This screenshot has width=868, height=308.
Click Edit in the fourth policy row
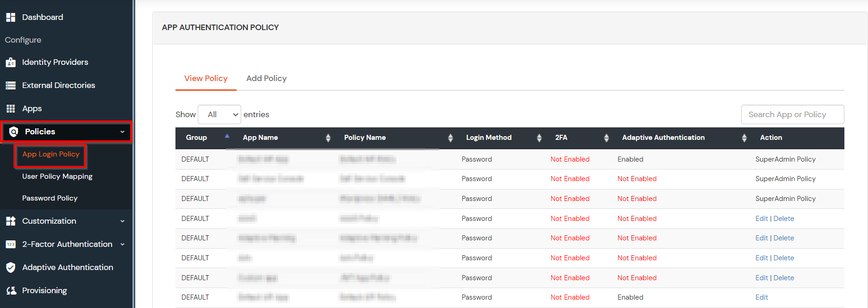[x=762, y=219]
